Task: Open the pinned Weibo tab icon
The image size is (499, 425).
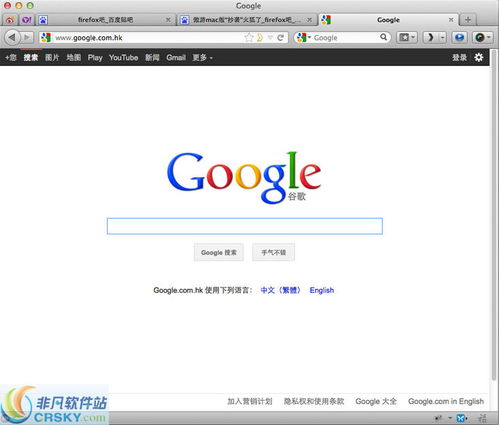Action: click(10, 20)
